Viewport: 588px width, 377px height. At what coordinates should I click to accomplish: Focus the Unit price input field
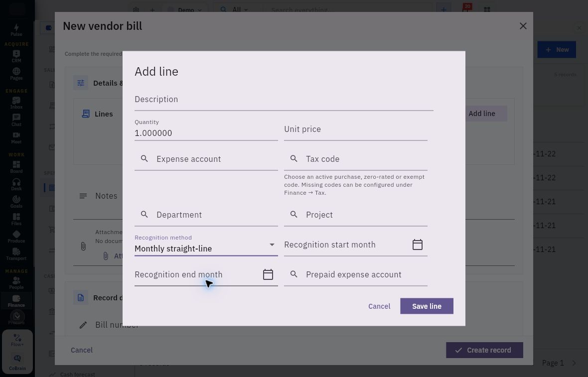pos(355,129)
